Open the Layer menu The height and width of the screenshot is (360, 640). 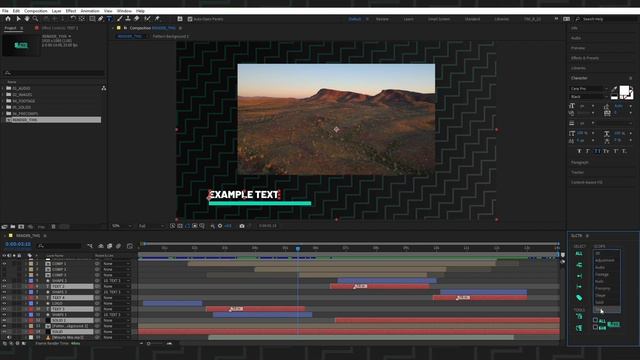tap(56, 11)
